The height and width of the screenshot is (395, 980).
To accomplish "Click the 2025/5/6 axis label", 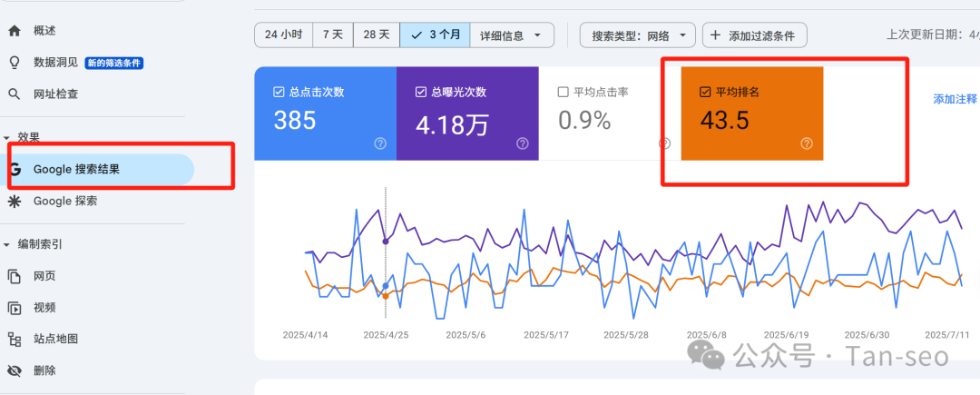I will tap(465, 334).
